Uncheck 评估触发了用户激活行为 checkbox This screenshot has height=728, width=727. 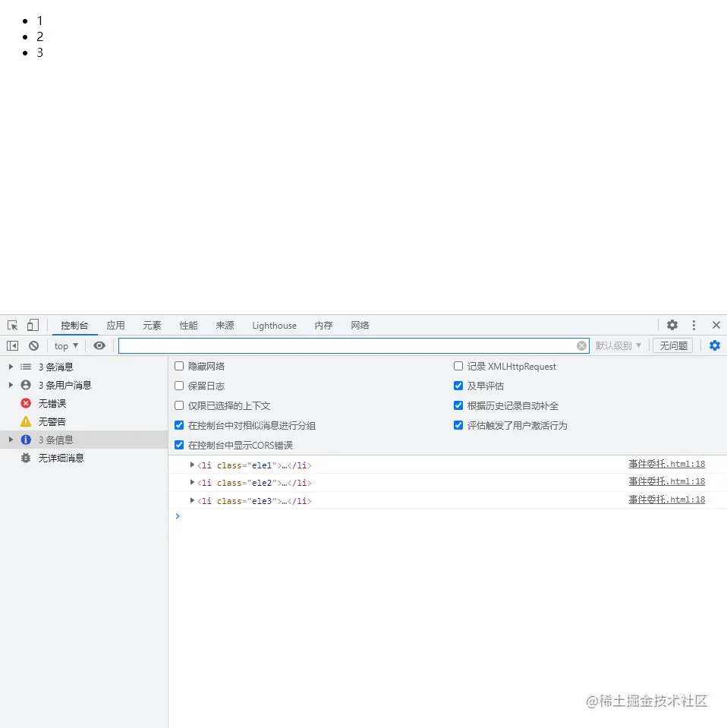coord(458,425)
